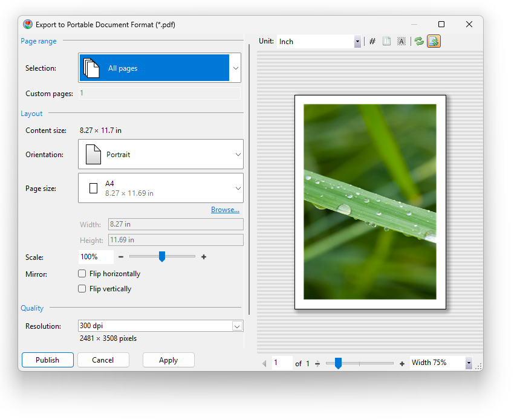Toggle the grid (#) icon in preview toolbar
This screenshot has height=420, width=517.
click(372, 42)
